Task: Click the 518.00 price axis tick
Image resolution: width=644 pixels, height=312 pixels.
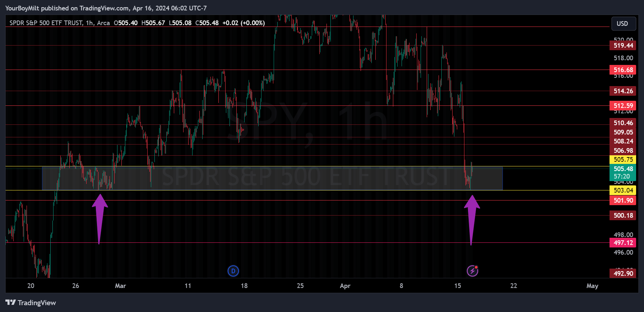Action: coord(623,58)
